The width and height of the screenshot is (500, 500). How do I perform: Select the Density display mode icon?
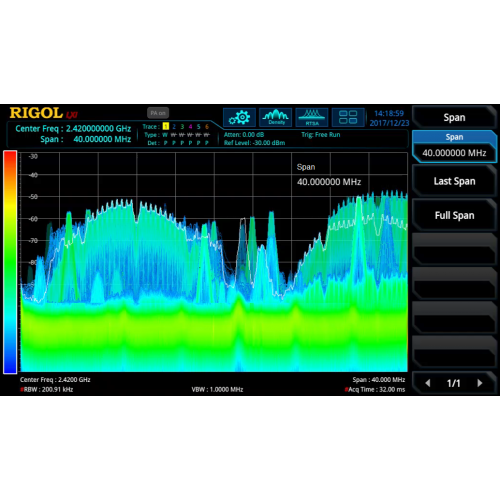pyautogui.click(x=275, y=117)
